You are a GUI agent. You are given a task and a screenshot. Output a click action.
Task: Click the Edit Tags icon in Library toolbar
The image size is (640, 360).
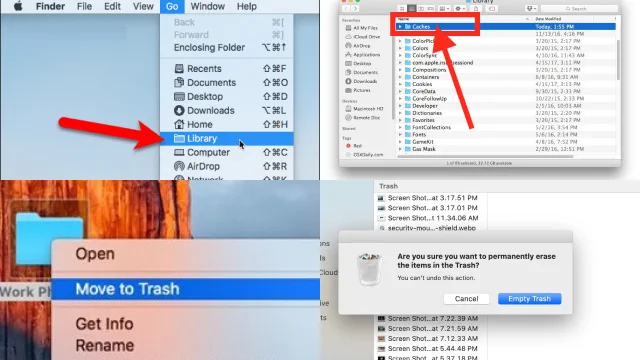tap(492, 9)
